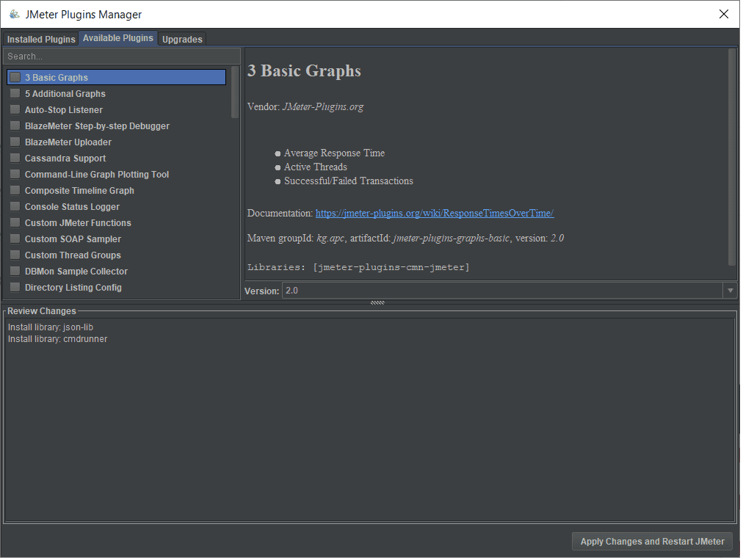Check BlazeMeter Step-by-step Debugger box
743x560 pixels.
pos(15,126)
